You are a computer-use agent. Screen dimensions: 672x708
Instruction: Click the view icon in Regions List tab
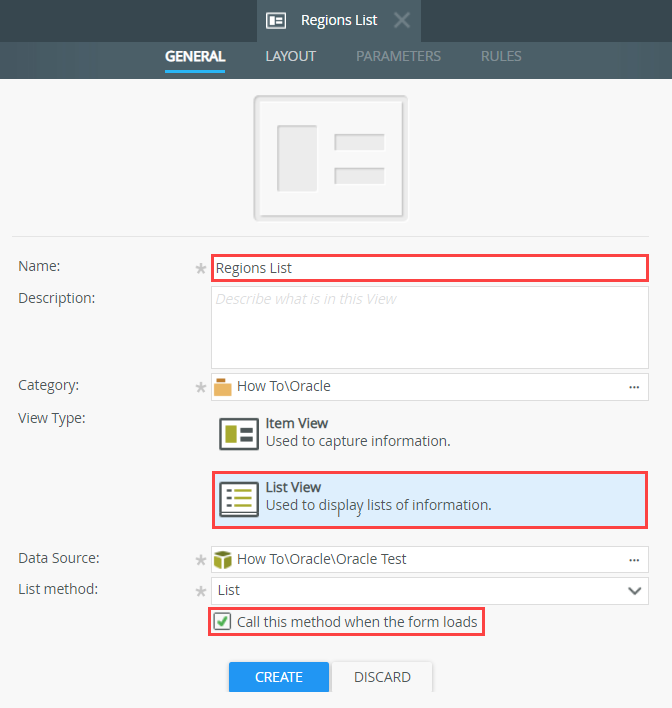tap(275, 21)
